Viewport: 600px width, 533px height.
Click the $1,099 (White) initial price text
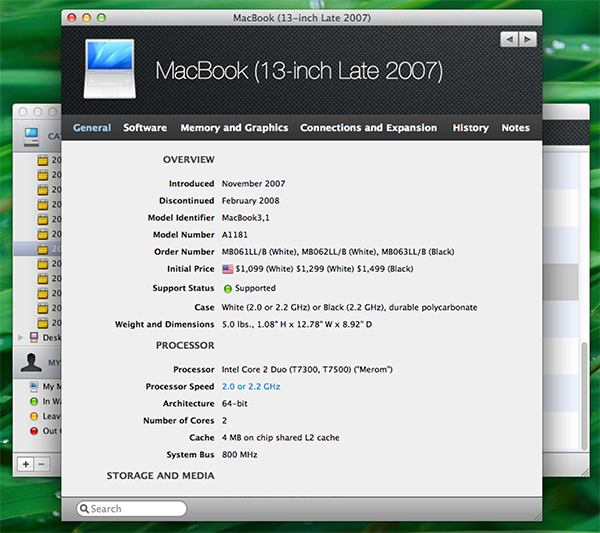(x=264, y=269)
